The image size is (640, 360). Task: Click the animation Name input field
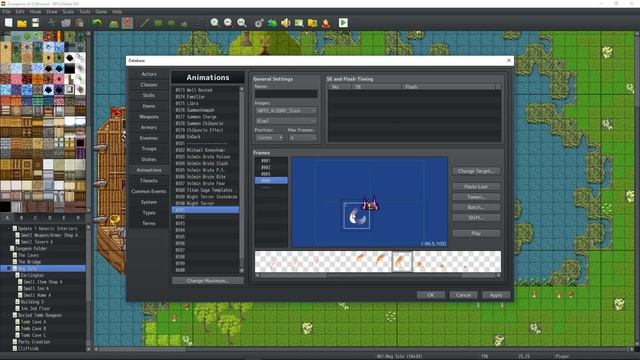tap(286, 93)
